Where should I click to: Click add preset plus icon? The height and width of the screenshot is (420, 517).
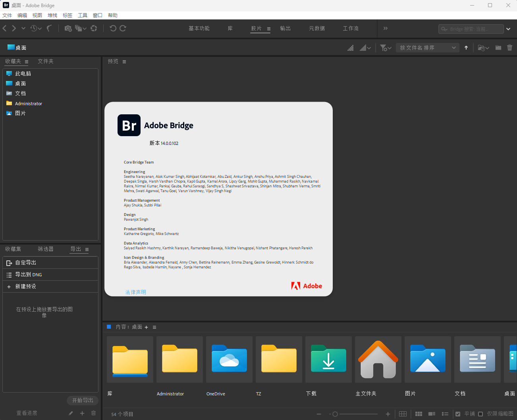coord(82,413)
